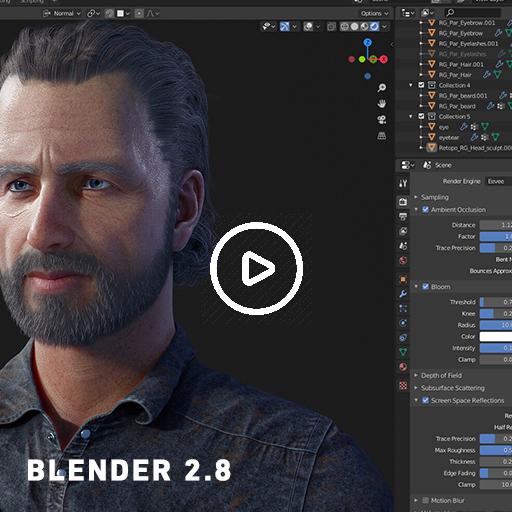Open the viewport shading options dropdown

click(x=385, y=27)
